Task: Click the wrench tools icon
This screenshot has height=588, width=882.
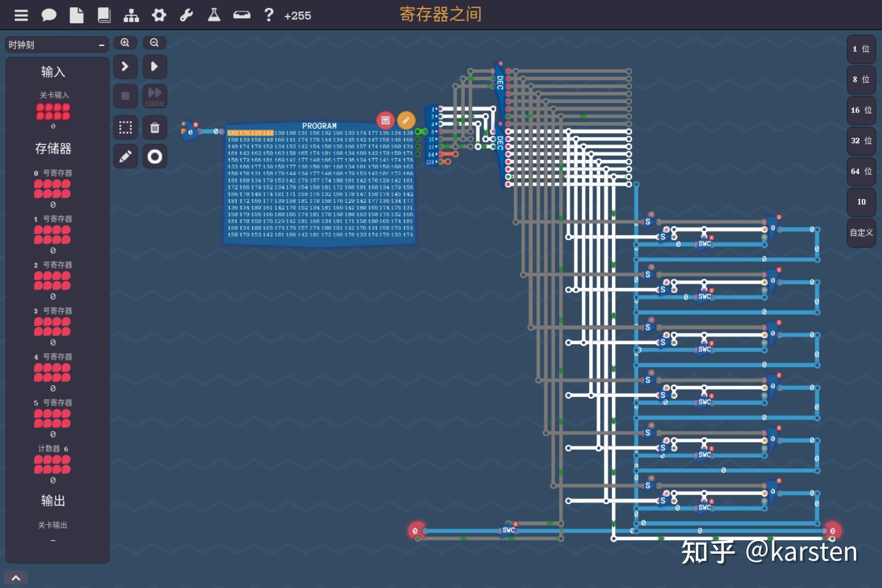Action: point(186,16)
